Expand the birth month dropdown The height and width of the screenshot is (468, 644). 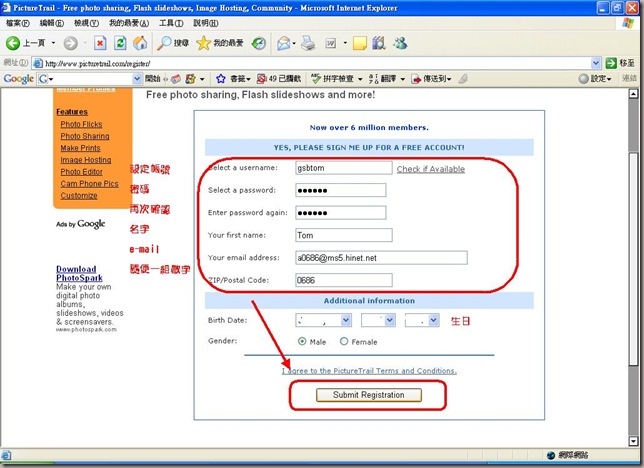[346, 320]
